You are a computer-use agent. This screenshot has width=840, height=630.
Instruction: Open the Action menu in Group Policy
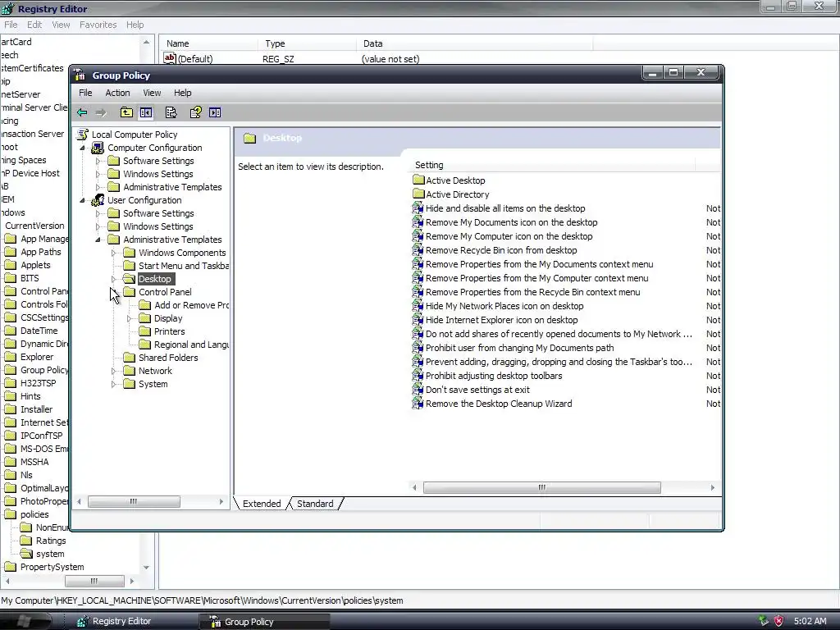point(117,93)
